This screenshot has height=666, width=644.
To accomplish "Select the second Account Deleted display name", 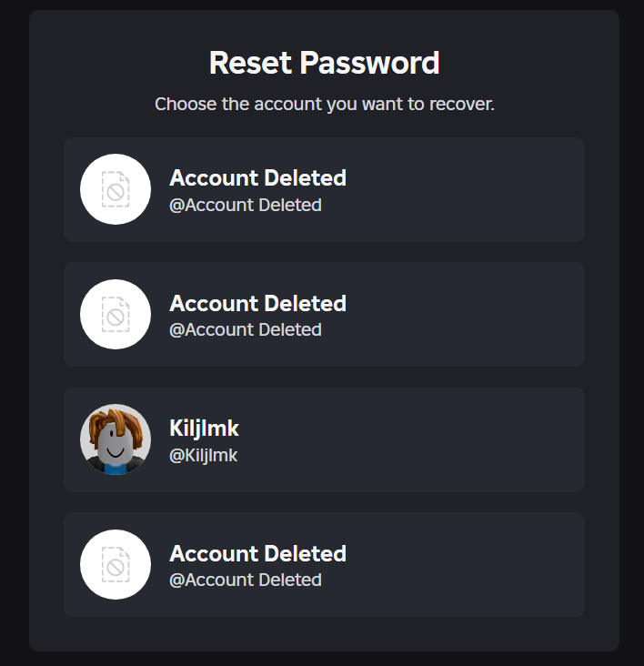I will coord(257,303).
